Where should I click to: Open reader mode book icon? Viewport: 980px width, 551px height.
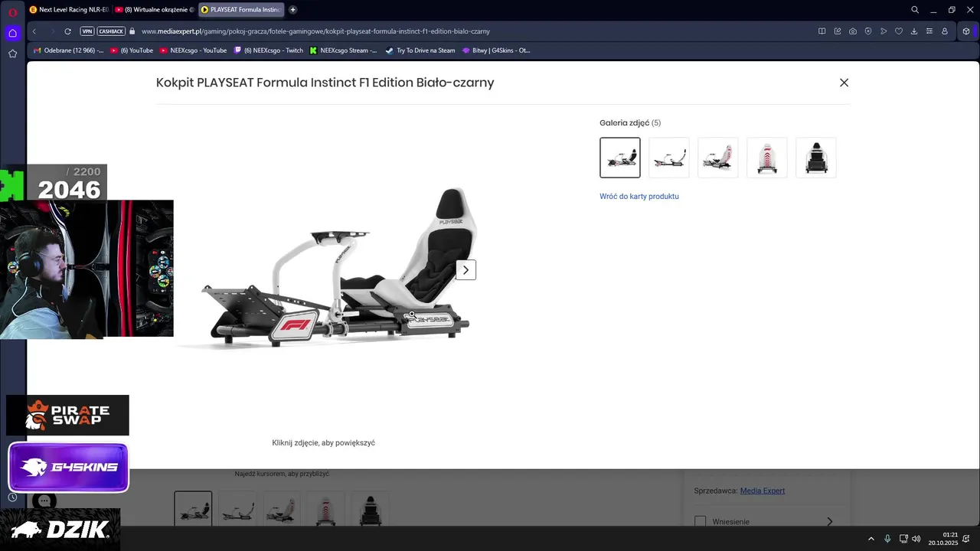822,31
